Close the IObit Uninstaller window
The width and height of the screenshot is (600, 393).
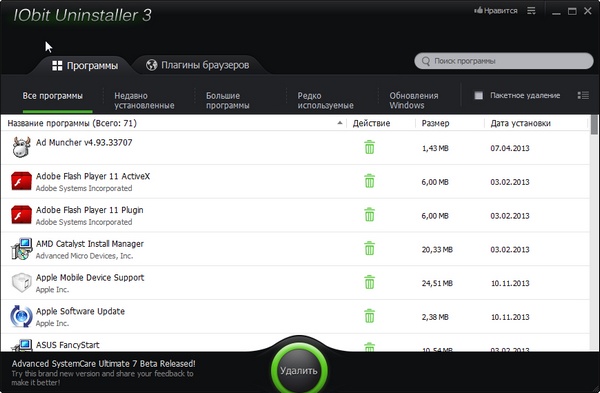(x=588, y=11)
